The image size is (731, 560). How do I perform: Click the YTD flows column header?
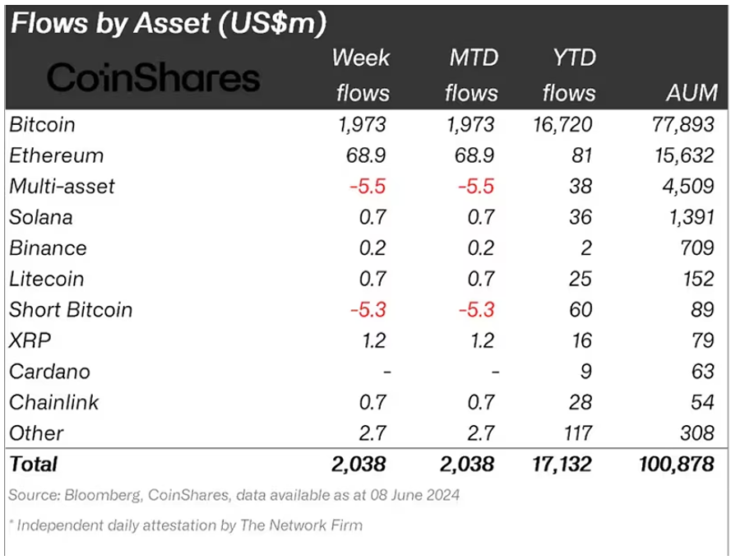tap(569, 75)
